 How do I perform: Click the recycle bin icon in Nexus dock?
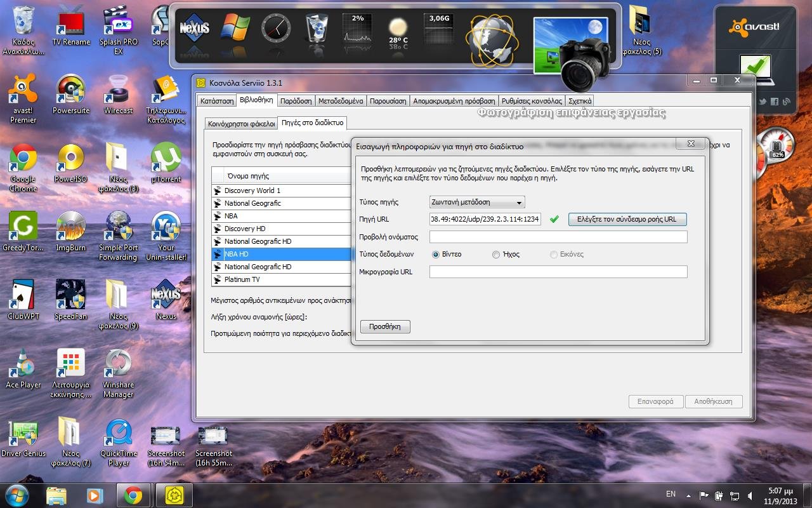point(317,29)
